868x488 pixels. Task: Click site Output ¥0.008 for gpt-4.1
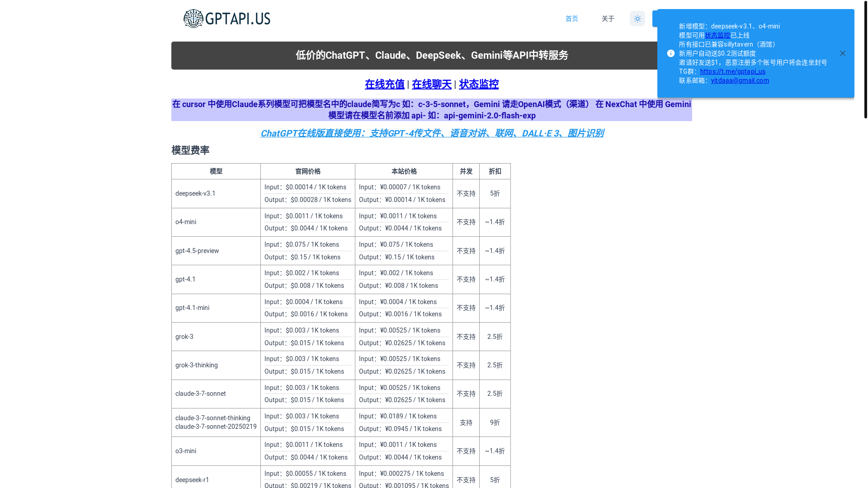coord(398,286)
